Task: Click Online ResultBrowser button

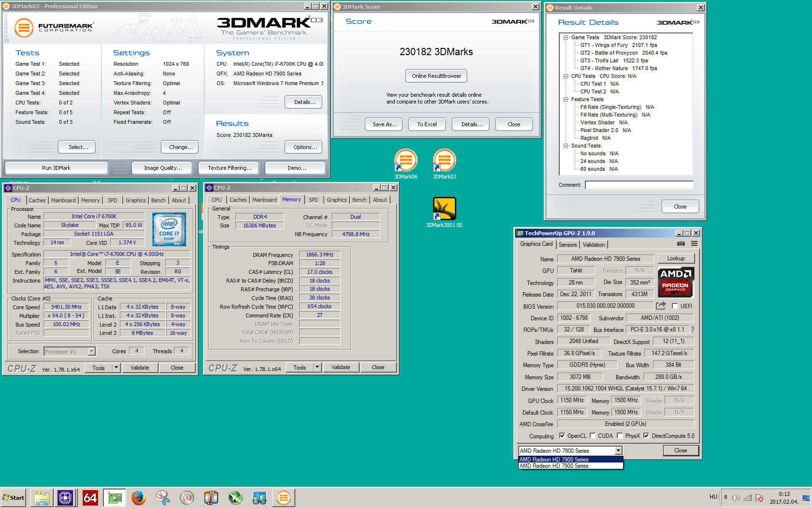Action: pos(436,76)
